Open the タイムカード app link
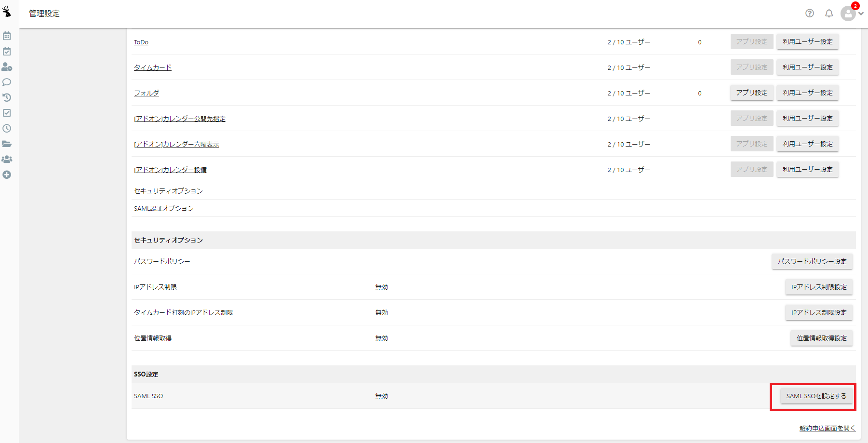The height and width of the screenshot is (443, 868). pos(153,68)
